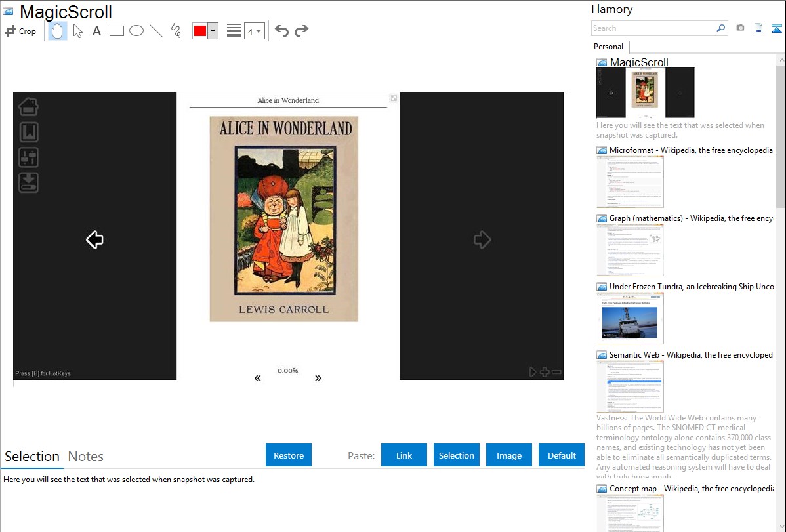Open the line width 4 dropdown
The image size is (786, 532).
click(x=255, y=31)
